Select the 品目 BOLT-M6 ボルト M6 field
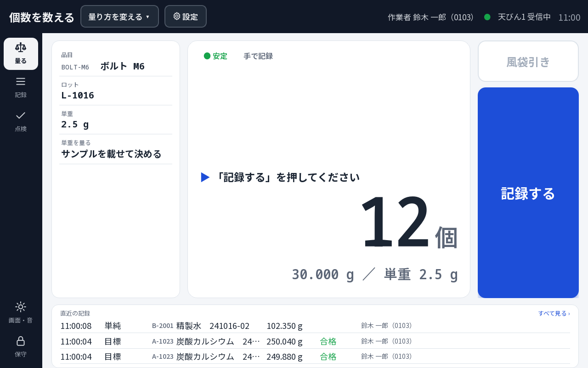This screenshot has width=588, height=368. [116, 62]
